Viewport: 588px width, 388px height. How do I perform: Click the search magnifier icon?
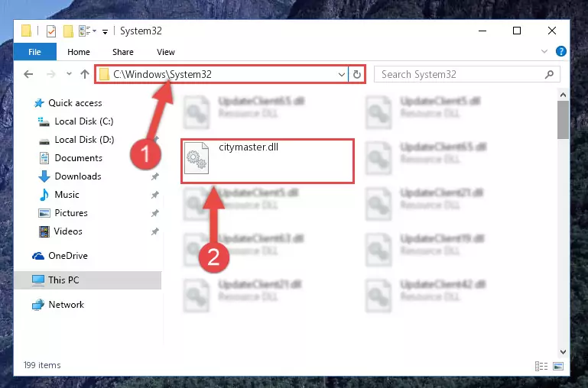pos(549,75)
